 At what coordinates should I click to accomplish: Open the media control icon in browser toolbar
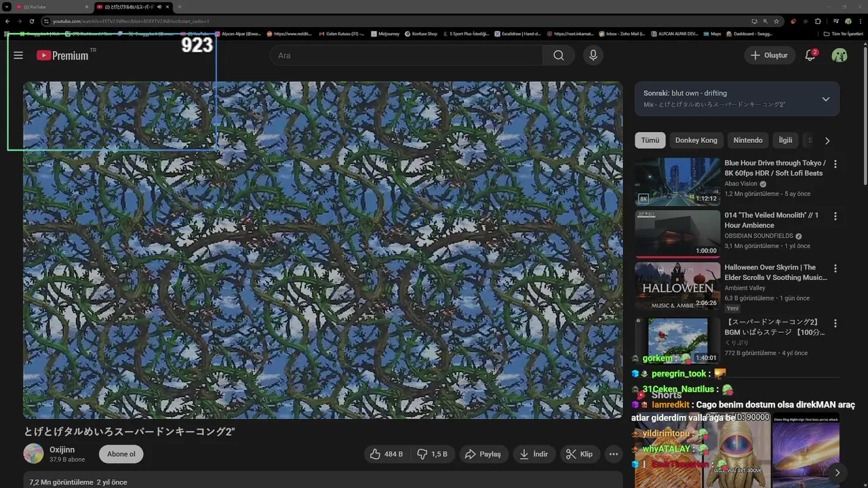click(x=836, y=21)
